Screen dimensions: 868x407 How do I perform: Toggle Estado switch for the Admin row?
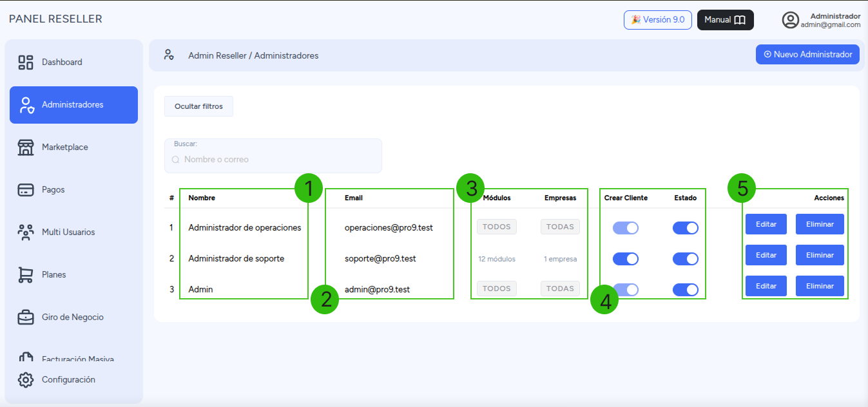(x=686, y=290)
